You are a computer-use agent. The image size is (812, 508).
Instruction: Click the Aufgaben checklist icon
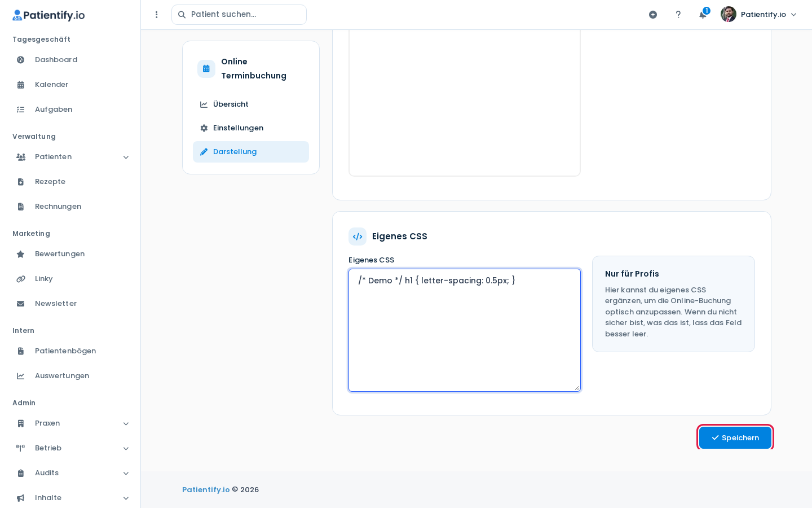tap(21, 110)
